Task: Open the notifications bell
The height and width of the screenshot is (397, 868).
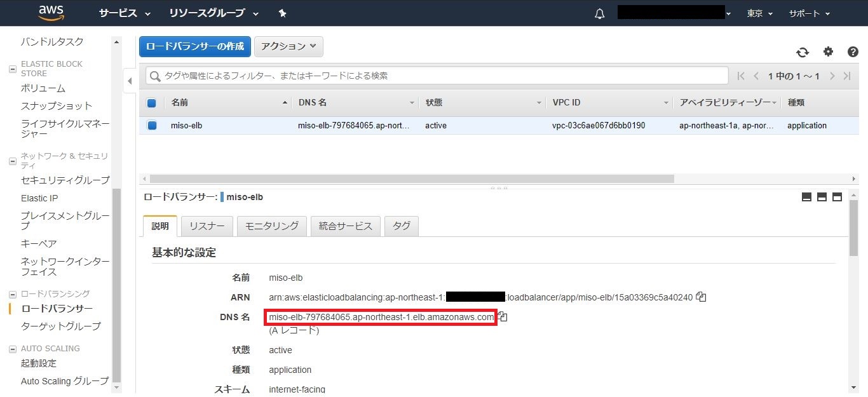Action: (x=600, y=13)
